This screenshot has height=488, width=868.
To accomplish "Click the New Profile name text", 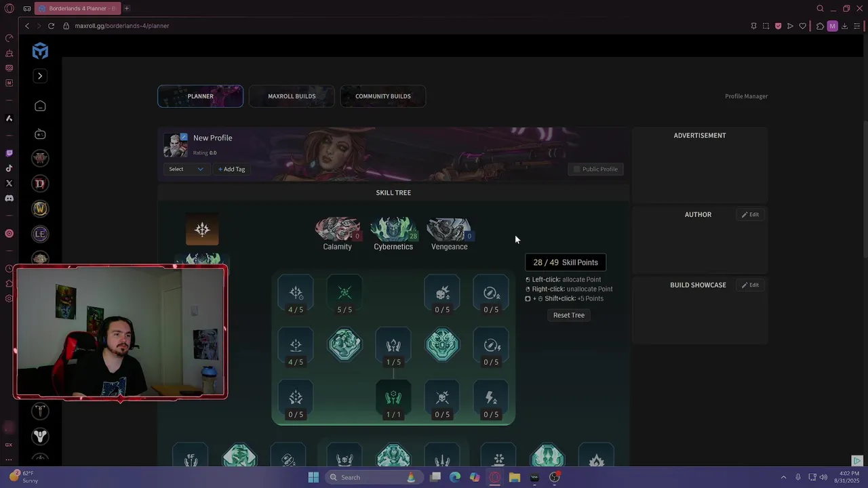I will 213,138.
